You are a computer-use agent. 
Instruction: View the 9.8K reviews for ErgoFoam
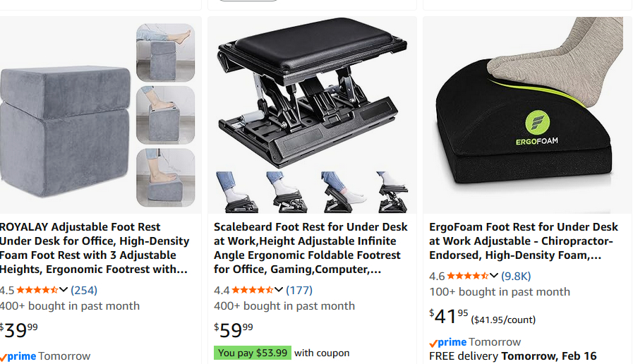click(x=516, y=276)
